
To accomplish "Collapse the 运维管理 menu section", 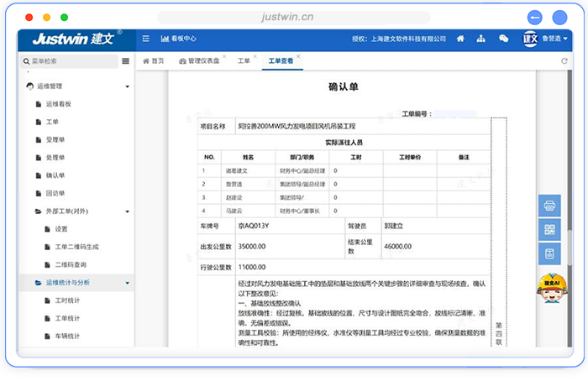I will coord(127,86).
